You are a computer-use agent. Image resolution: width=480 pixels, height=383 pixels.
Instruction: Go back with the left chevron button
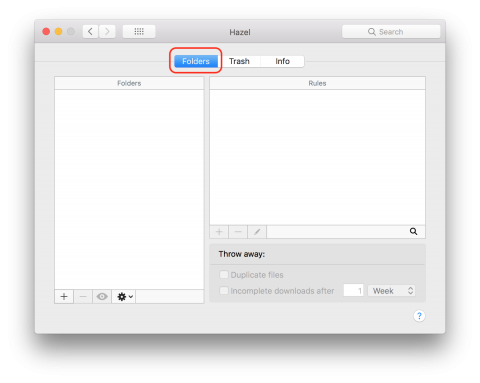(x=90, y=32)
